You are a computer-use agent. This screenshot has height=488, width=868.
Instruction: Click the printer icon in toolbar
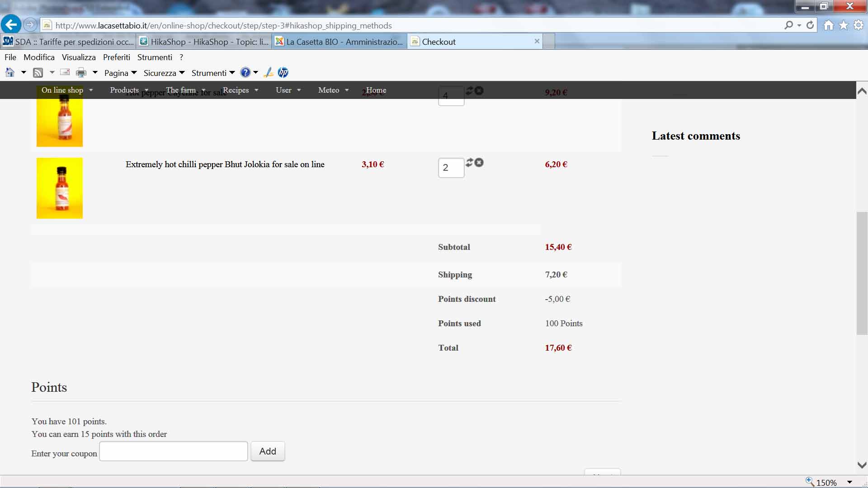point(81,73)
